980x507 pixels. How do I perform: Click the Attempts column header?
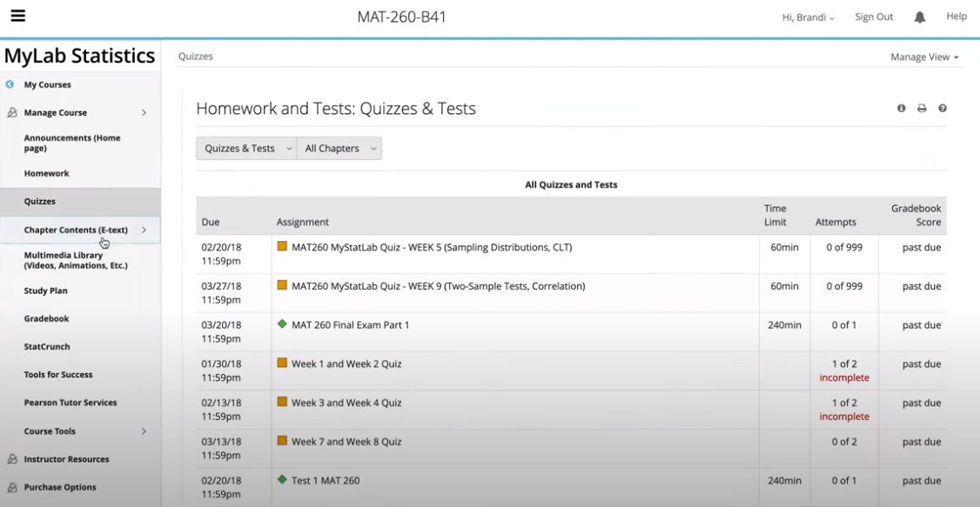(836, 222)
